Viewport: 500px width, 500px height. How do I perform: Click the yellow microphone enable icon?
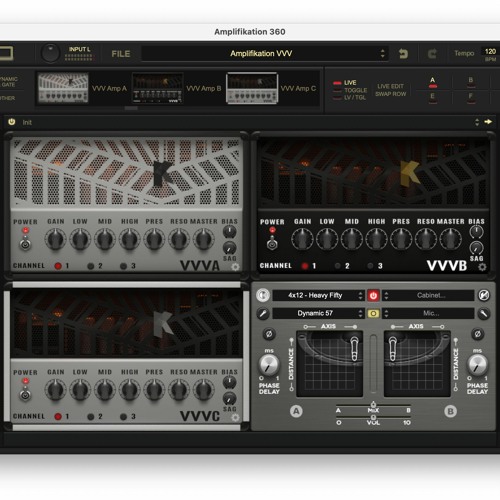tap(373, 313)
